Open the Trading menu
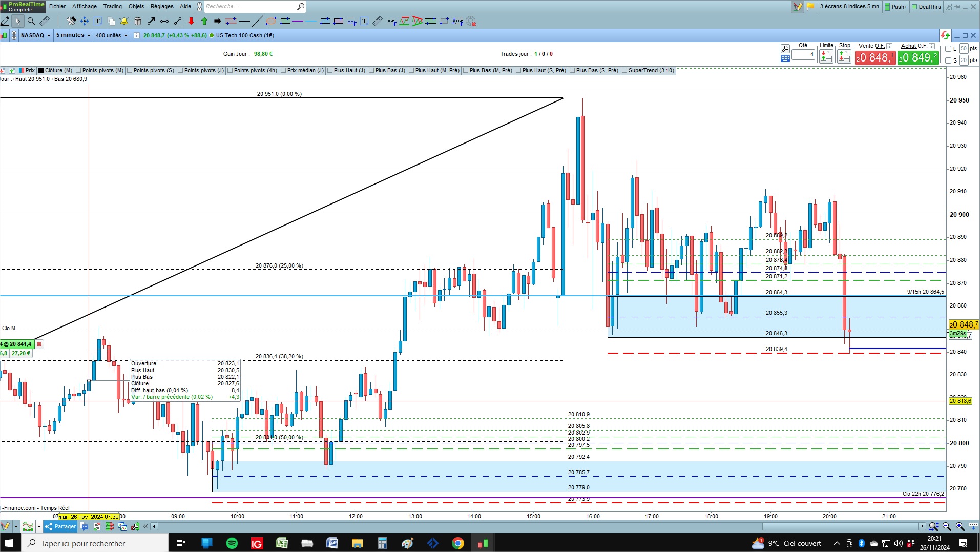This screenshot has width=980, height=552. 112,6
